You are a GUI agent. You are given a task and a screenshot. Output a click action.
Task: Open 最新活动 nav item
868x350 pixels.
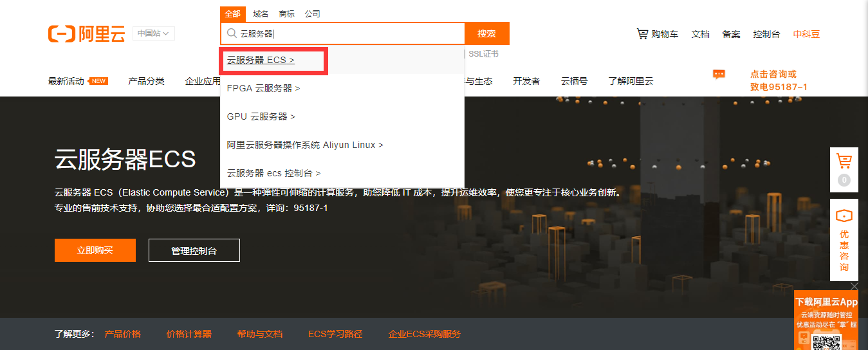tap(66, 81)
